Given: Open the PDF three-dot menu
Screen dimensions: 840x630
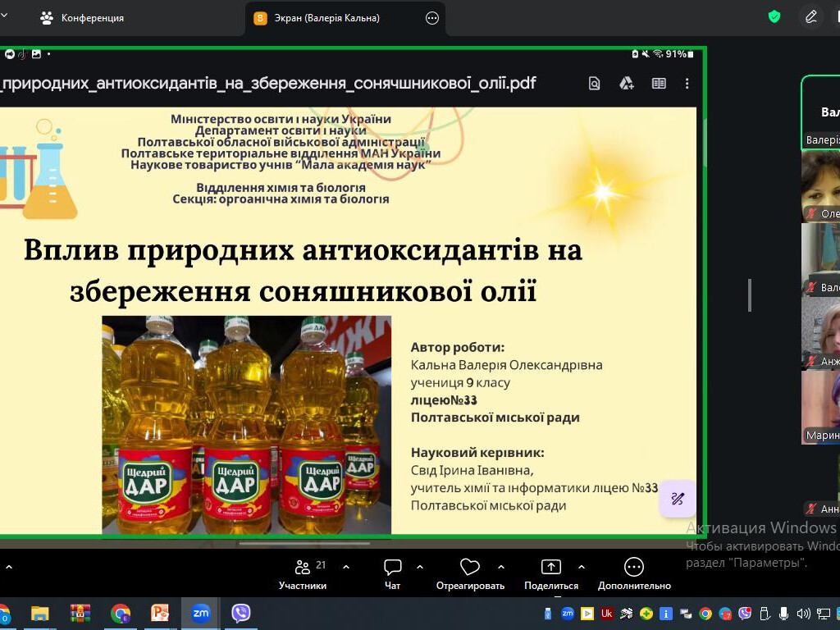Looking at the screenshot, I should (687, 84).
